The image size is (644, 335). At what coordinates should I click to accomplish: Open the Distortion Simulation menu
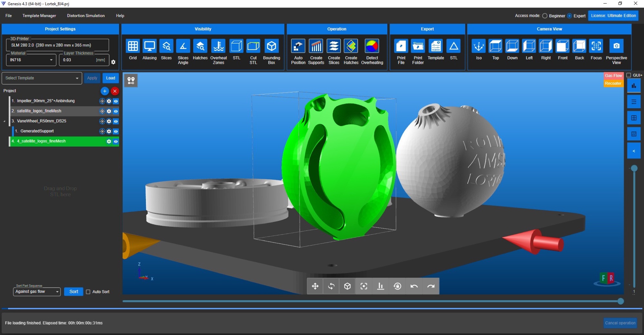(x=86, y=16)
